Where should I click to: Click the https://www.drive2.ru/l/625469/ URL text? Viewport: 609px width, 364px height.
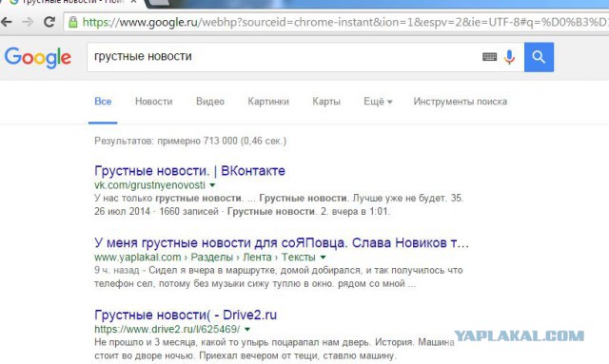167,330
